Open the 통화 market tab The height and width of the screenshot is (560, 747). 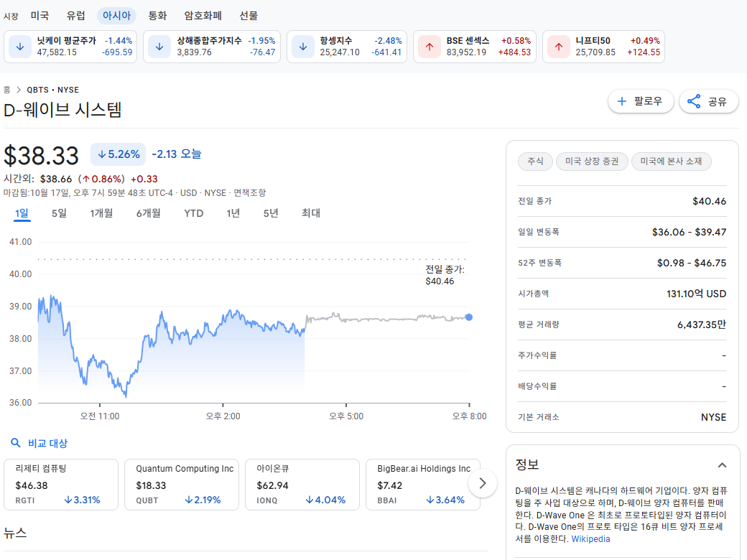(157, 16)
